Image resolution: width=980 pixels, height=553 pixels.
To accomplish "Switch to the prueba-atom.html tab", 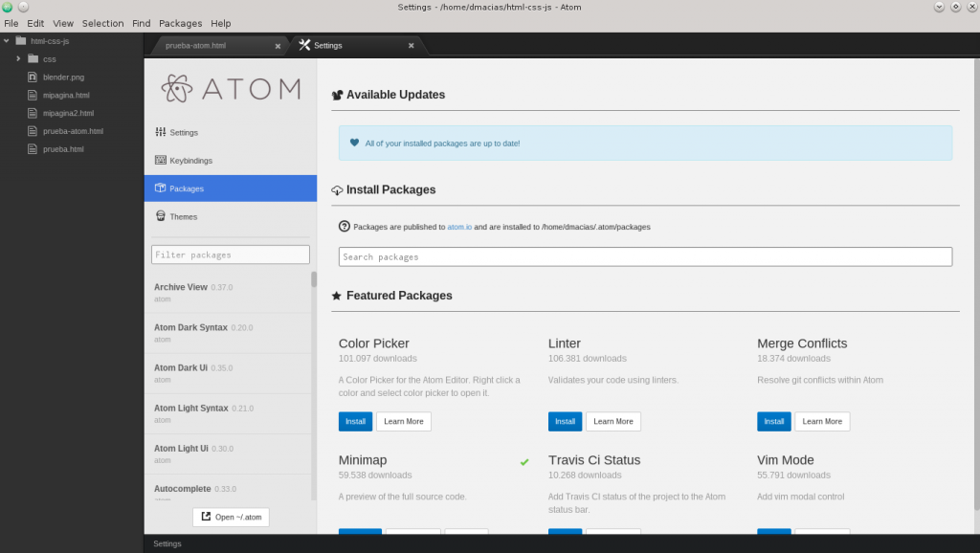I will pos(212,46).
